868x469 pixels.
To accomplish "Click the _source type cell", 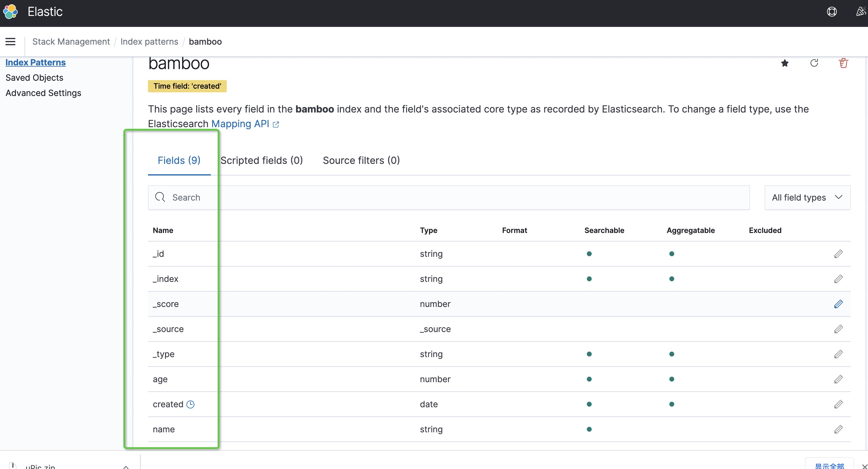I will coord(435,329).
